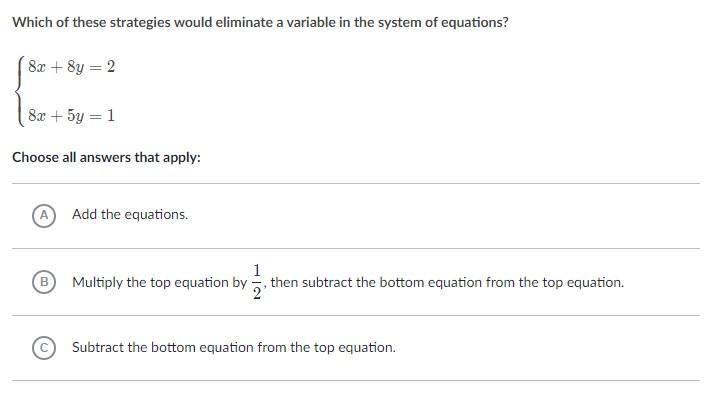The image size is (722, 403).
Task: Check the 'Add the equations.' choice
Action: pyautogui.click(x=130, y=215)
